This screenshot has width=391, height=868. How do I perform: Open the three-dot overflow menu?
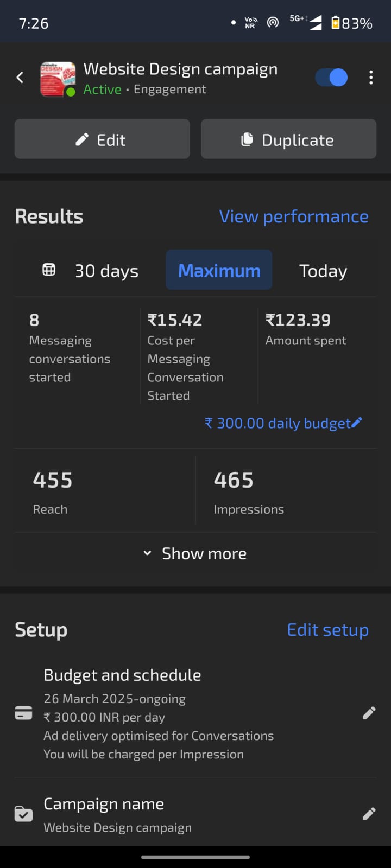coord(371,78)
